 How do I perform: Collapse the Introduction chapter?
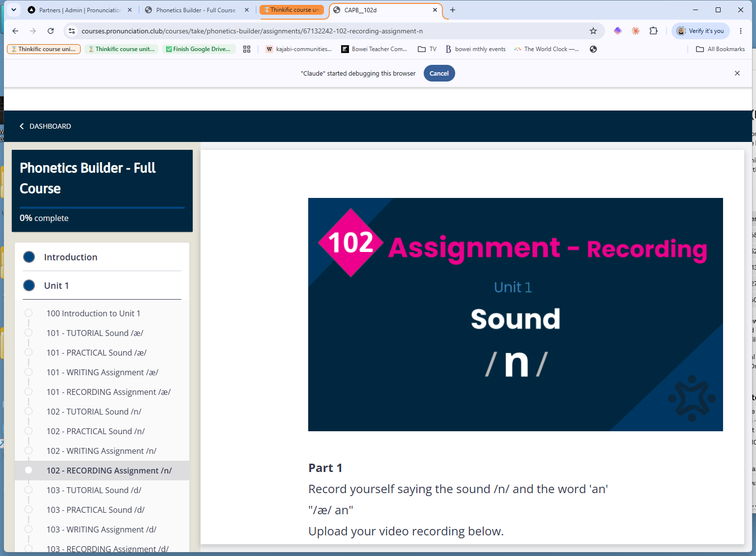click(x=102, y=257)
